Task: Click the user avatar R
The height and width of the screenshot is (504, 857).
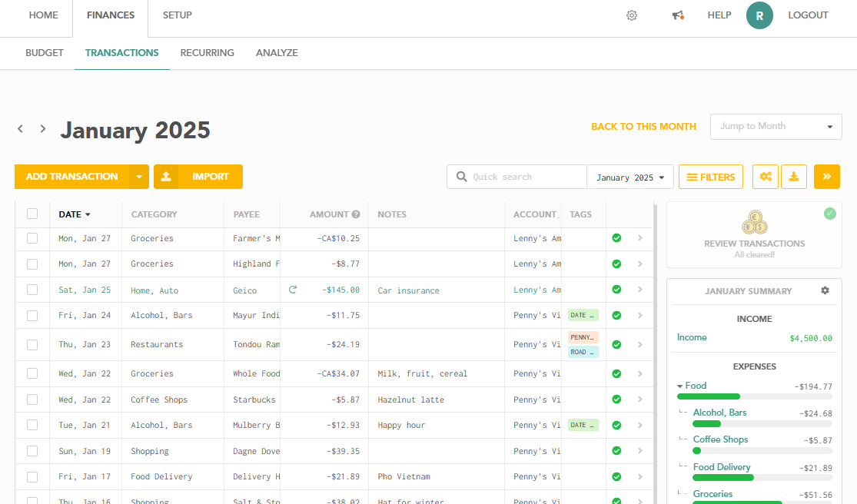Action: 759,15
